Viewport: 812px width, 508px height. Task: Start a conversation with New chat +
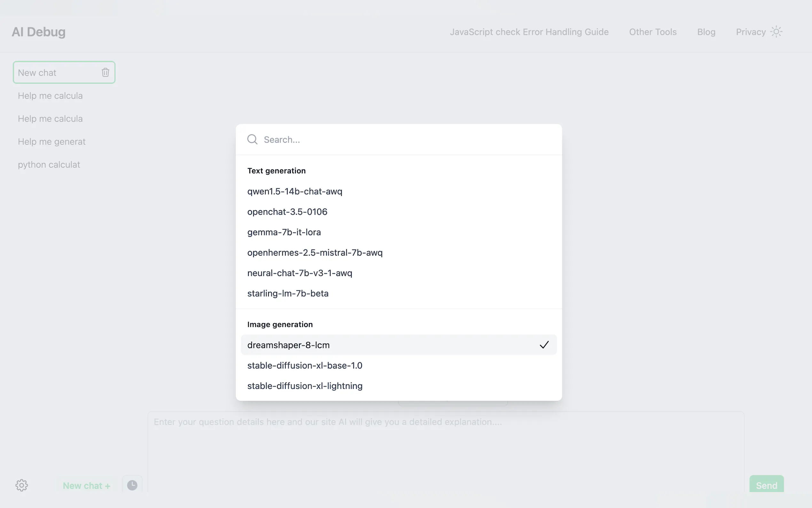point(87,486)
